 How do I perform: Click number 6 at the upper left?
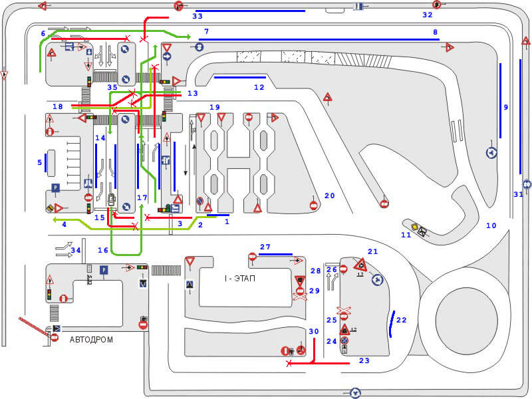[43, 34]
